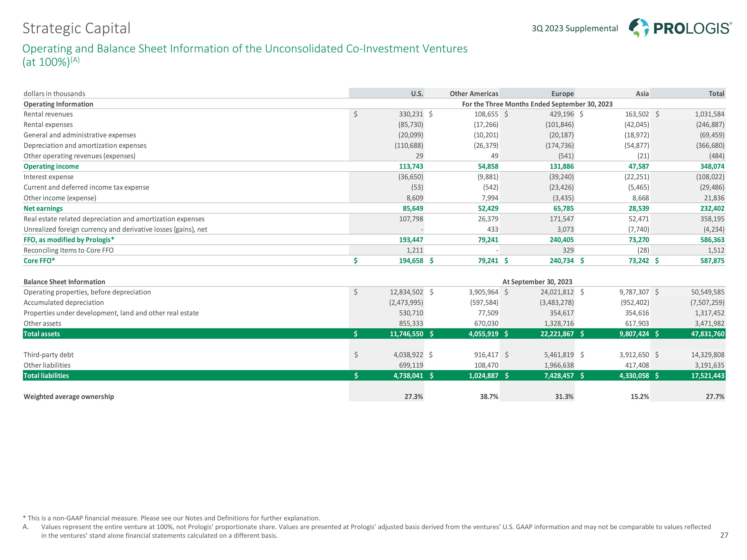The width and height of the screenshot is (747, 560).
Task: Click the Operating income row label
Action: point(51,167)
